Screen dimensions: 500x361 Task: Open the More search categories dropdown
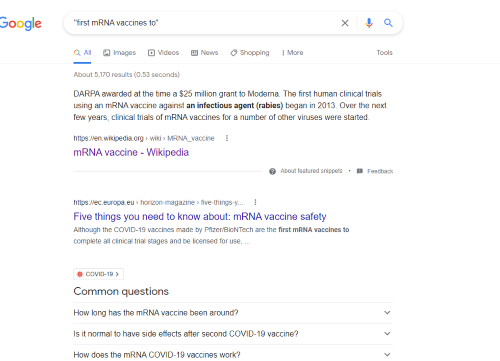click(x=292, y=53)
